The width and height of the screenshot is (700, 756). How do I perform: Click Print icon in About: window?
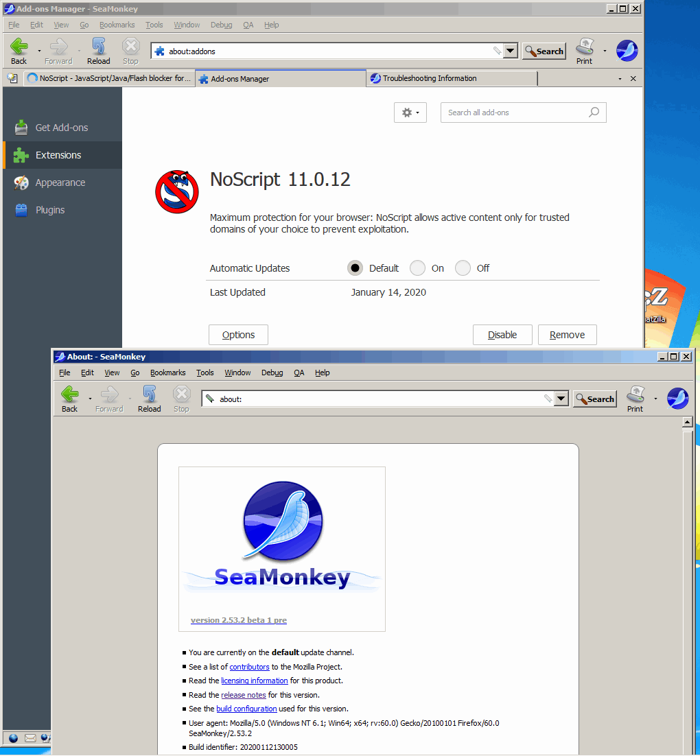635,394
